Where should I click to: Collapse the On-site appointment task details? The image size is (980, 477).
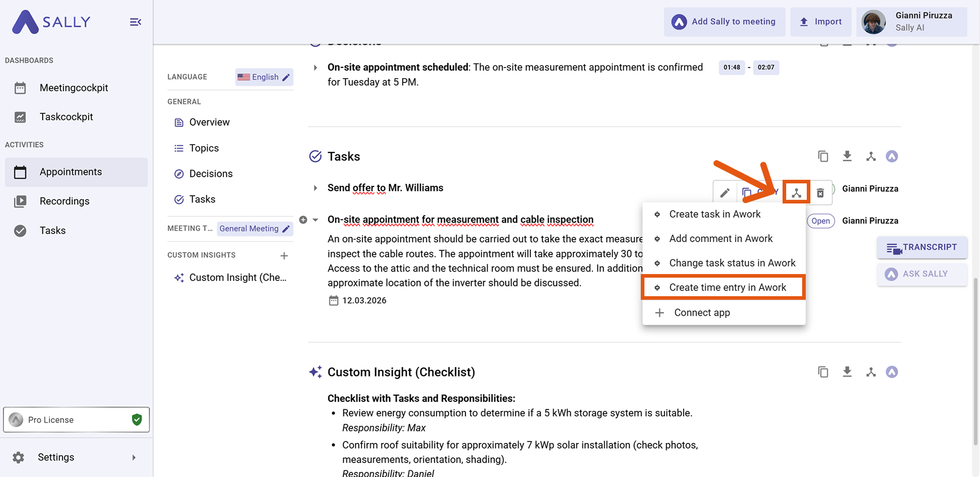pyautogui.click(x=315, y=220)
